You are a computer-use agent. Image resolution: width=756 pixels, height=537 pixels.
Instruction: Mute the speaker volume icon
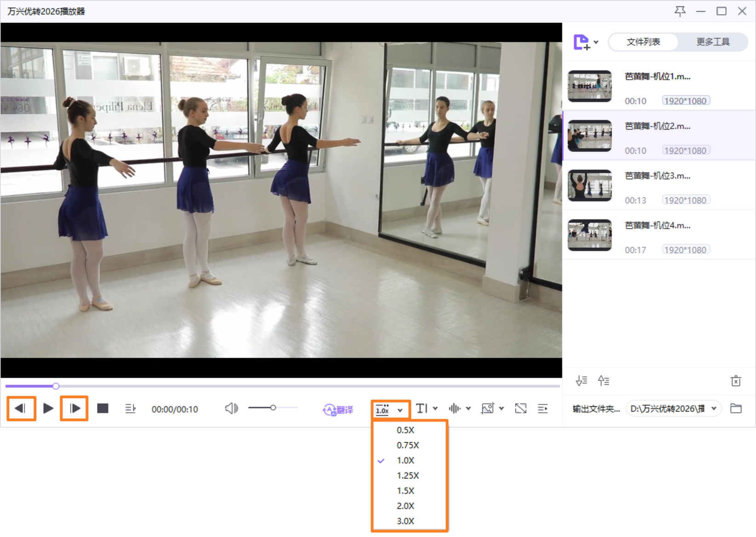231,408
